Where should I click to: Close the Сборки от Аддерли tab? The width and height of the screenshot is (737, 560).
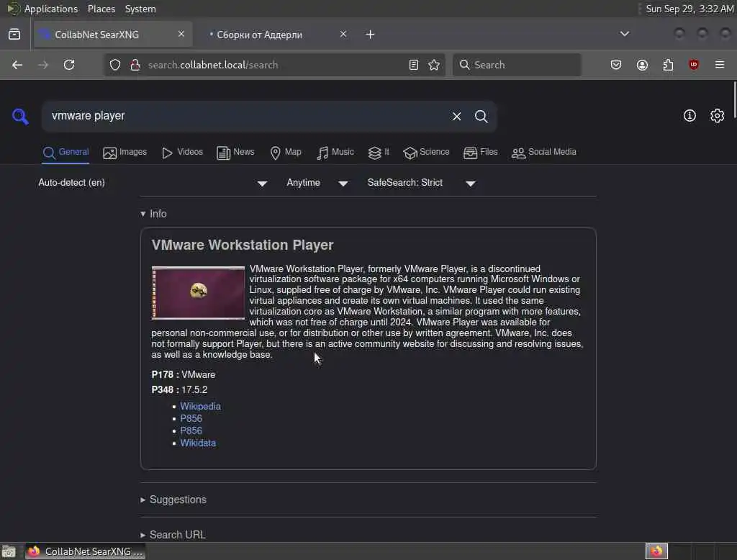[343, 34]
